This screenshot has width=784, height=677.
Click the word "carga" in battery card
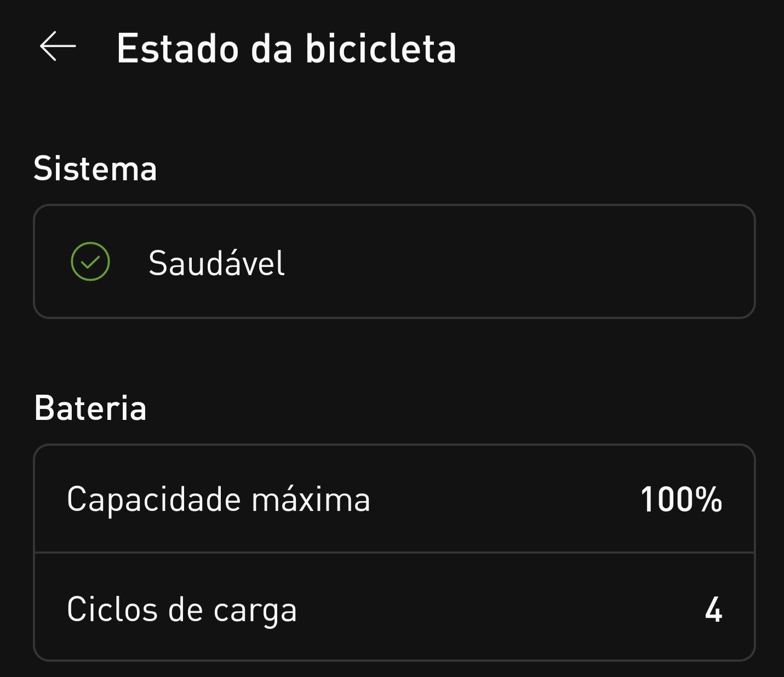(255, 611)
